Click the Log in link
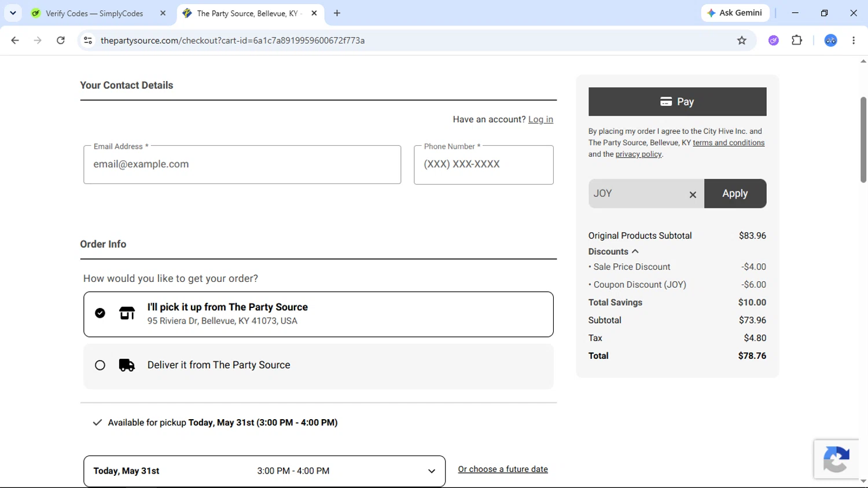Screen dimensions: 868x488 pos(540,119)
